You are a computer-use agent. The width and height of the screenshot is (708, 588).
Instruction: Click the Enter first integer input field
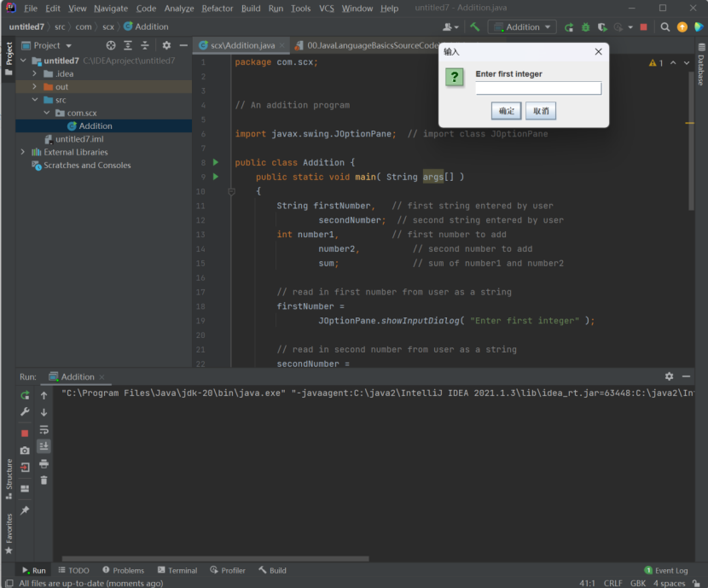(538, 88)
